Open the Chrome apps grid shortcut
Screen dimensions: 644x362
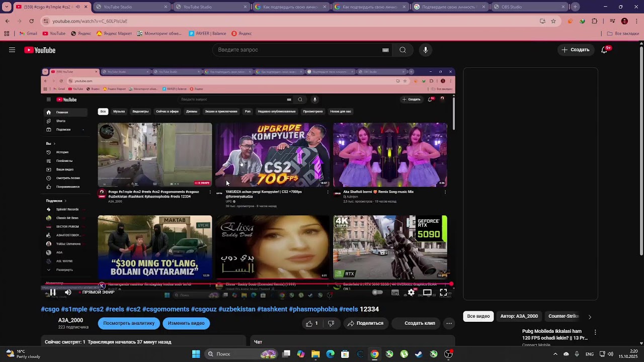[7, 34]
